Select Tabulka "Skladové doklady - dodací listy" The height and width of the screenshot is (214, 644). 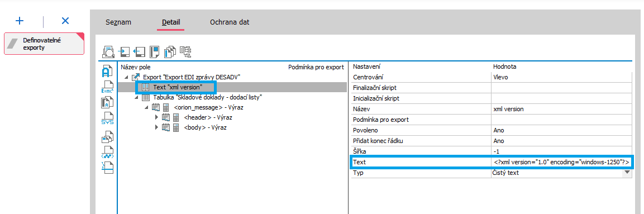click(x=207, y=97)
